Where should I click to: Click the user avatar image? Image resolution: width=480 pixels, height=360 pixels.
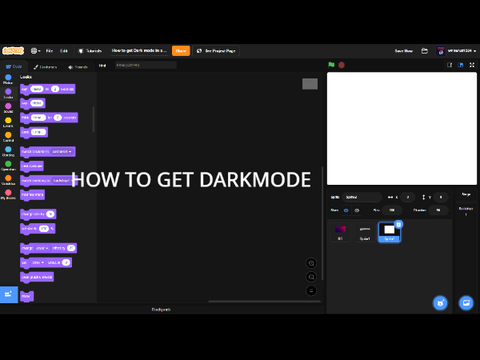click(441, 51)
